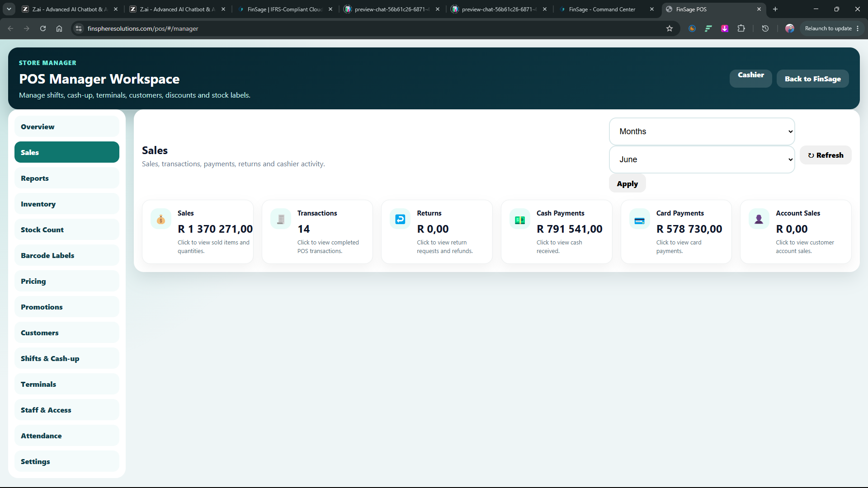Close the FinSage - Command Center tab
868x488 pixels.
(652, 9)
